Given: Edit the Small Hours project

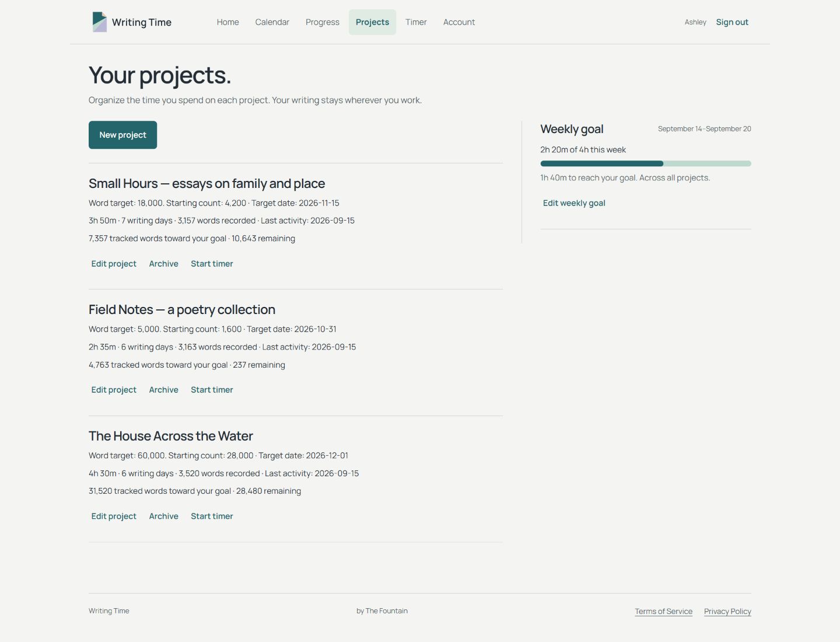Looking at the screenshot, I should [x=114, y=264].
